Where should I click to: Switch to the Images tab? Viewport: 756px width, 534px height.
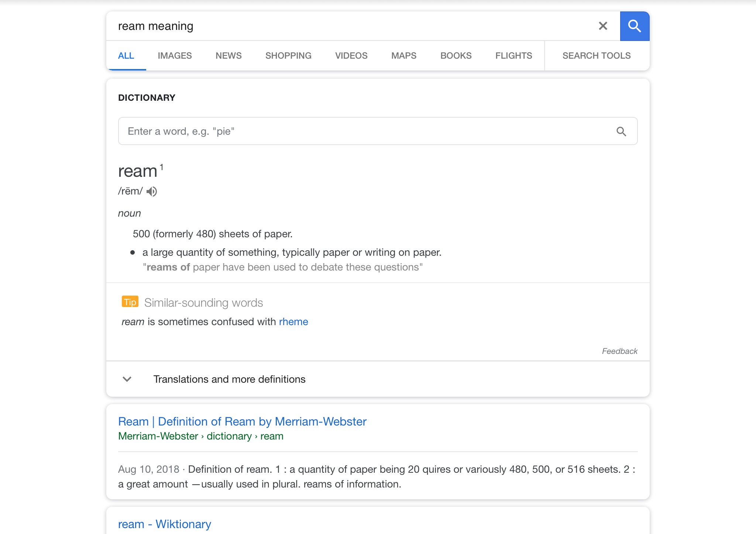click(175, 56)
